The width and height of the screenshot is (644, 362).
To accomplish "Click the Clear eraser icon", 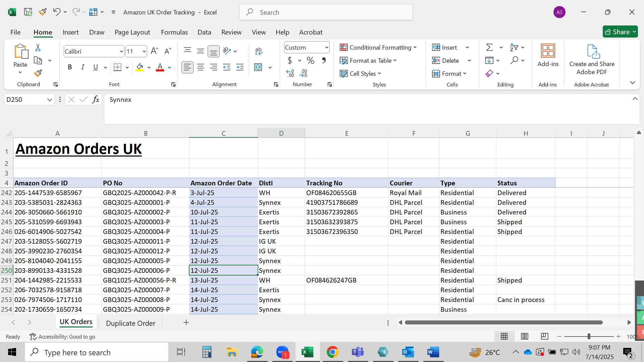I will pyautogui.click(x=489, y=73).
